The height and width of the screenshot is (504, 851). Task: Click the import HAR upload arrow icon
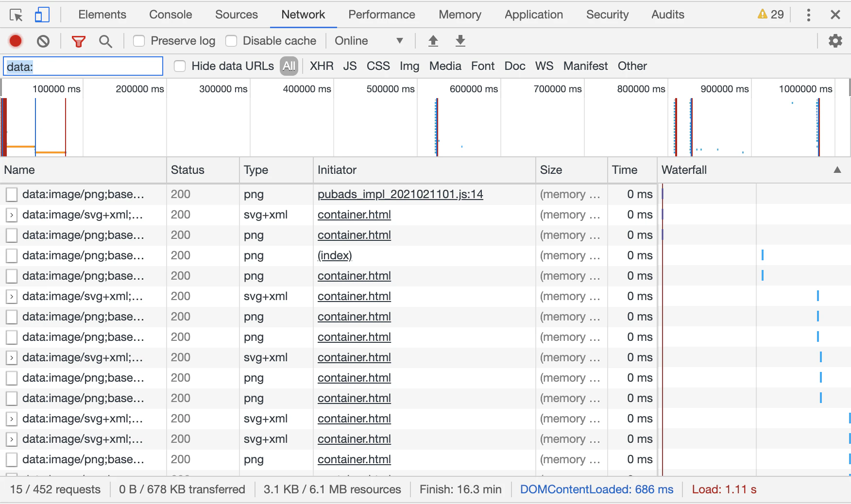pos(433,41)
